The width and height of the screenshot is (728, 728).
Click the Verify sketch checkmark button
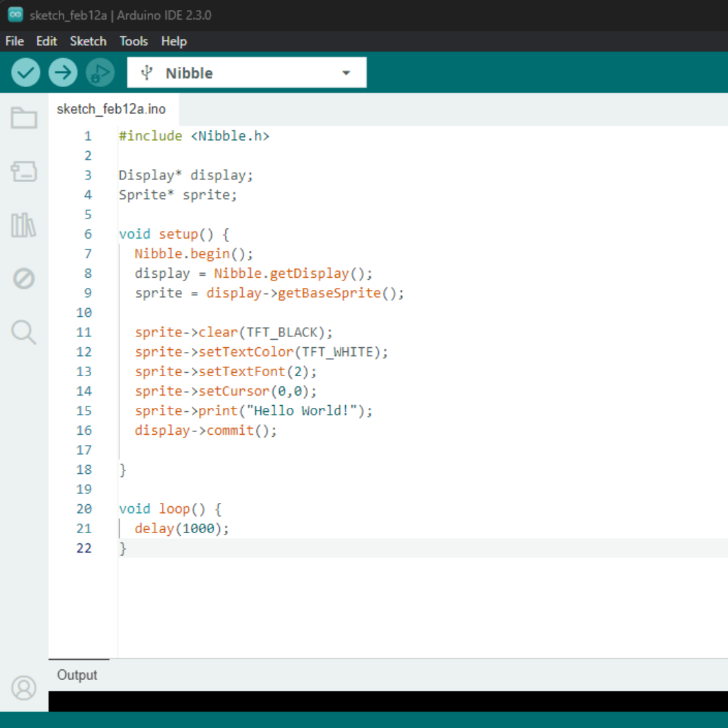[26, 72]
